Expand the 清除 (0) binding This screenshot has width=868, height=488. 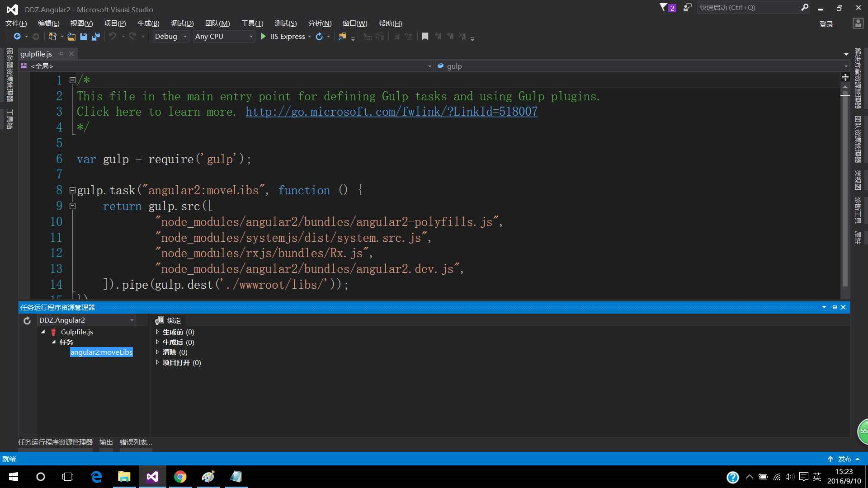157,352
